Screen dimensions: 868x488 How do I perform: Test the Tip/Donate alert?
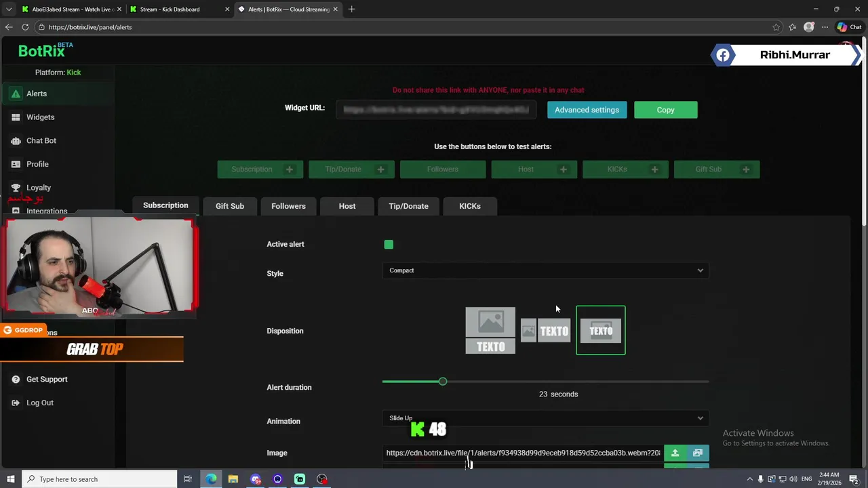[x=351, y=169]
